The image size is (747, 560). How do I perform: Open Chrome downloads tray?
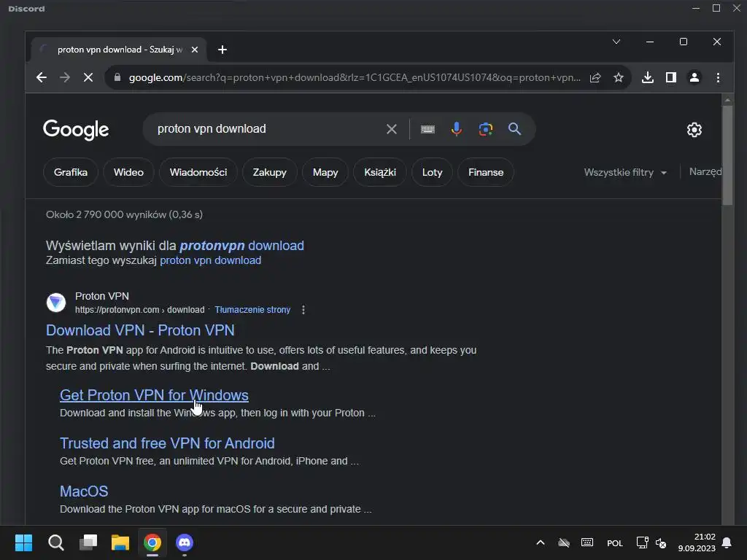[648, 77]
